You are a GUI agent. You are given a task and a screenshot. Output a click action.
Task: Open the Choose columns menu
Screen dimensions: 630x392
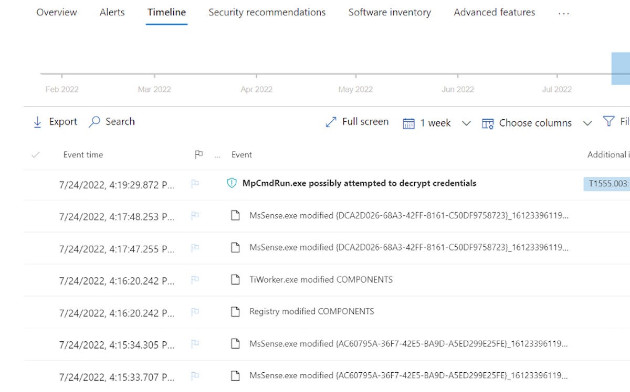tap(535, 123)
